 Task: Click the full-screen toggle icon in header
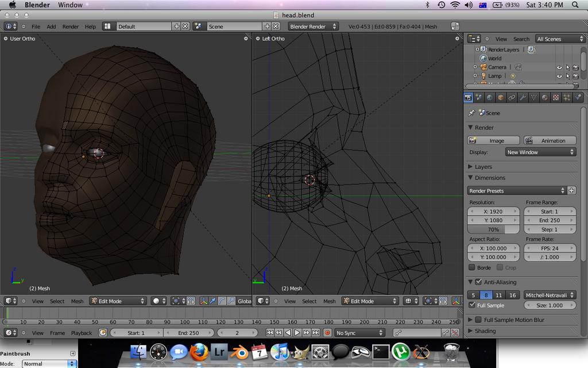(x=455, y=26)
